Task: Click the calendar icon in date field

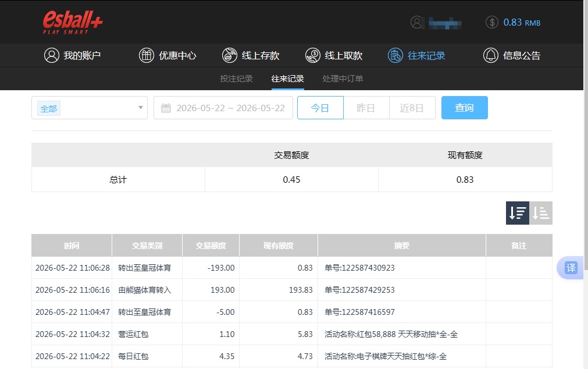Action: [166, 108]
